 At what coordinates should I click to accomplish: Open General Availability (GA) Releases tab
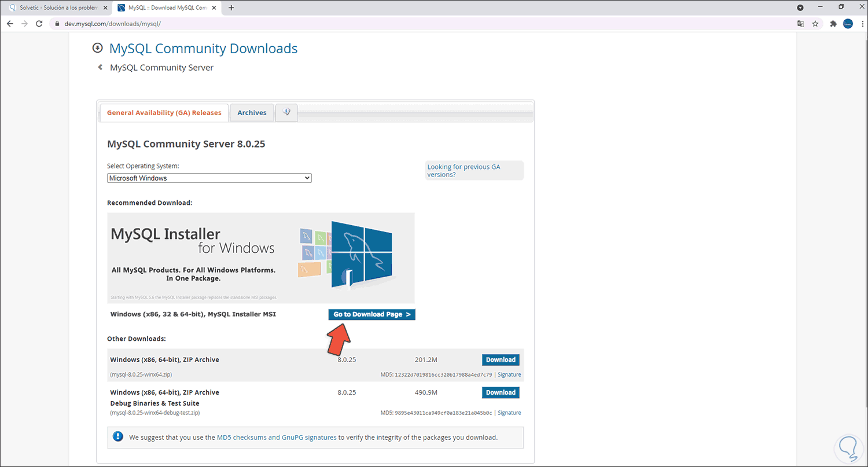pyautogui.click(x=164, y=113)
